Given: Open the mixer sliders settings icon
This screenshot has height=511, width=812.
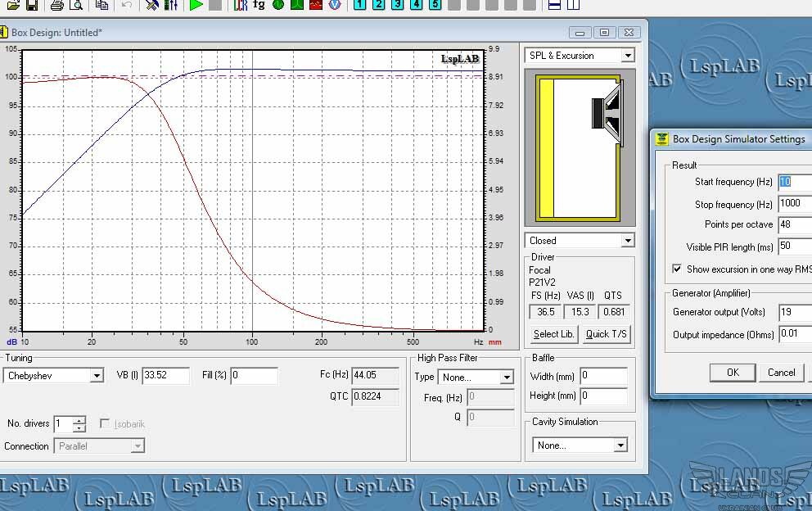Looking at the screenshot, I should tap(170, 5).
